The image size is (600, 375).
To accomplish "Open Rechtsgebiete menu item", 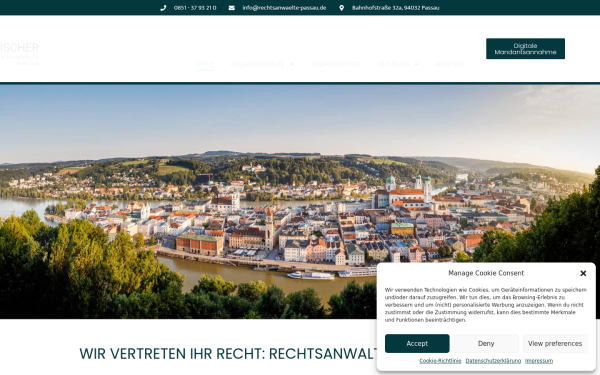I will (336, 64).
